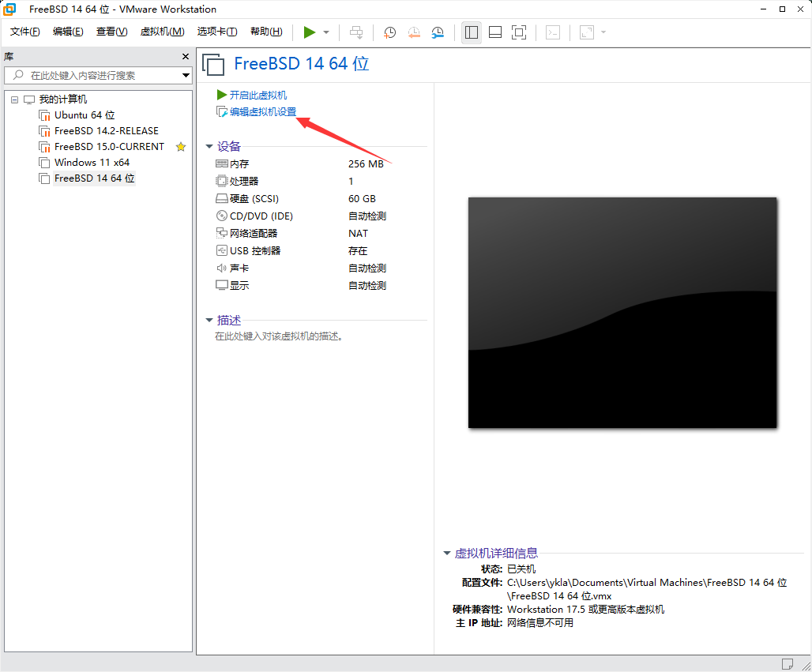Collapse the 设备 section
The height and width of the screenshot is (672, 812).
[209, 147]
